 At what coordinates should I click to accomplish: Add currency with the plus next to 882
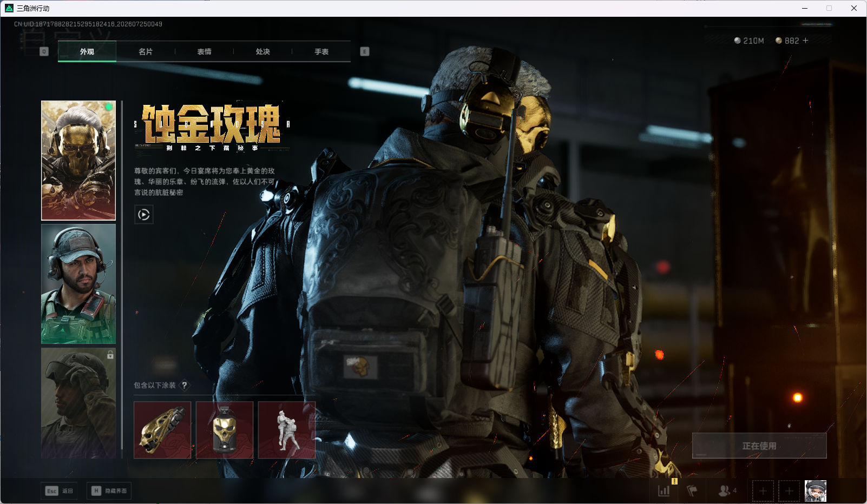(805, 41)
